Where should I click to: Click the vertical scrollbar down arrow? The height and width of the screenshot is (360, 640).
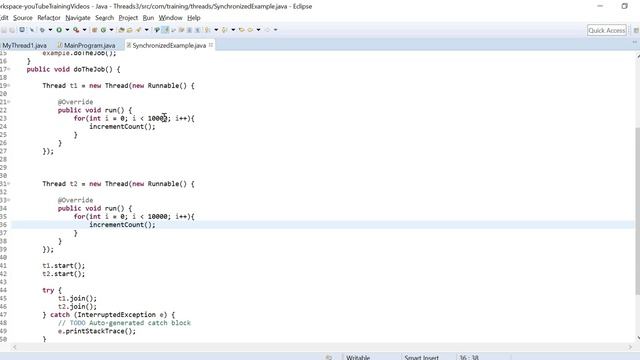[637, 338]
